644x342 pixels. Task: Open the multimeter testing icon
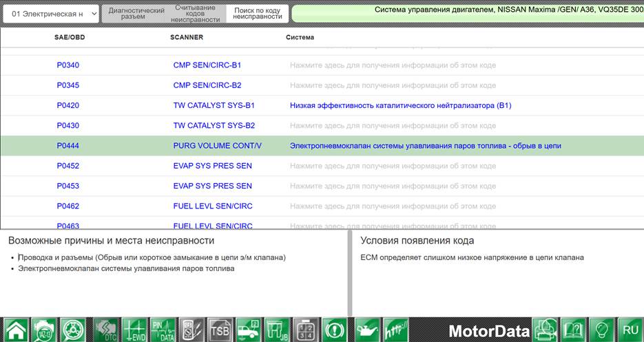click(191, 330)
